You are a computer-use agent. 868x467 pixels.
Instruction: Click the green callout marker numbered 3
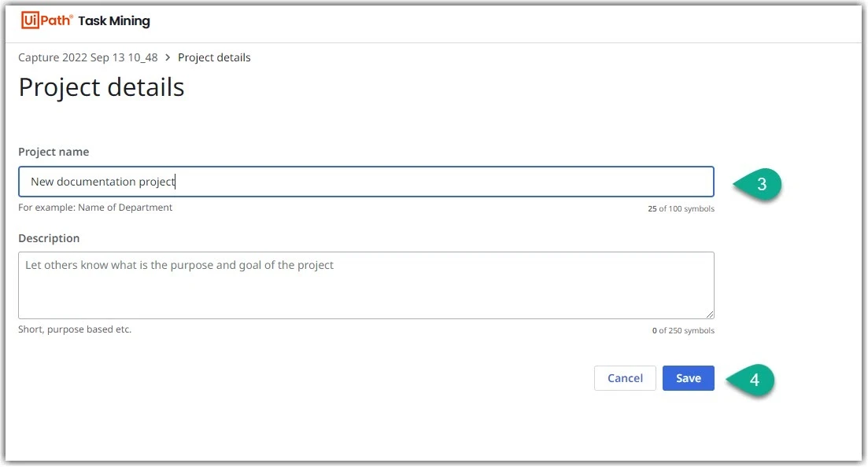pyautogui.click(x=757, y=184)
